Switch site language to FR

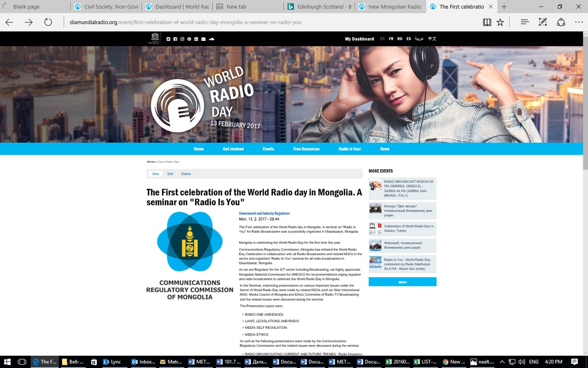tap(391, 39)
